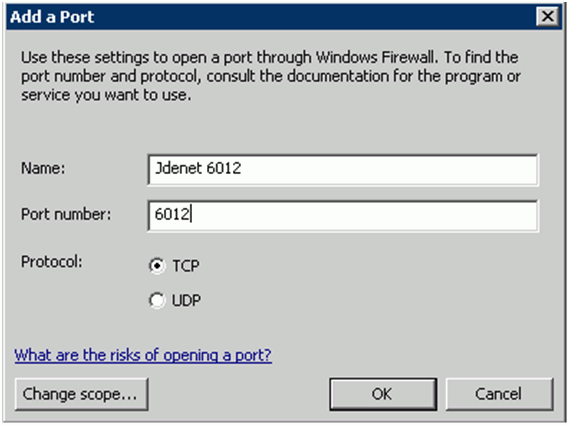
Task: Place cursor in the Jdenet 6012 text
Action: coord(198,168)
